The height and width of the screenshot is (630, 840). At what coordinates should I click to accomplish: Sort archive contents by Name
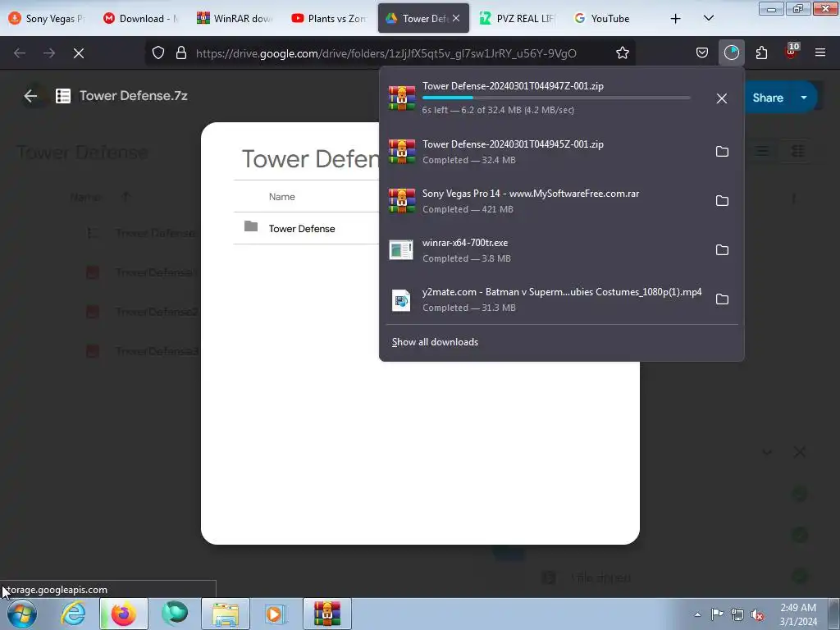point(282,197)
